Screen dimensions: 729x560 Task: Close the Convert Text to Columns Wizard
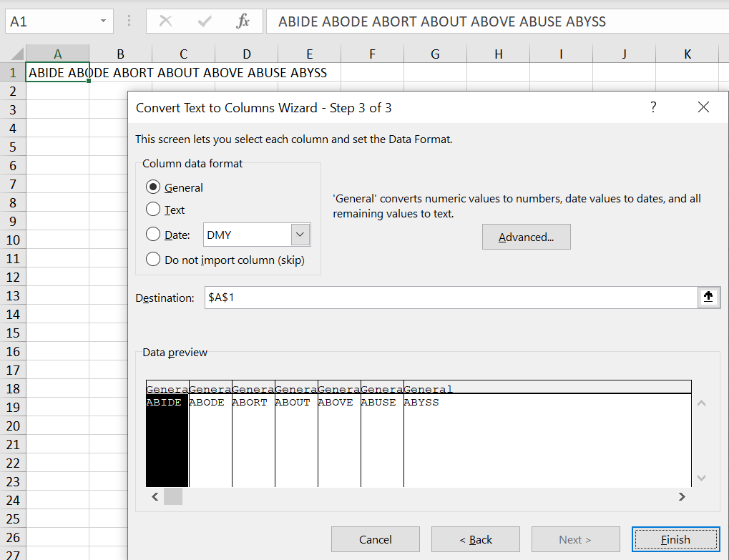703,107
